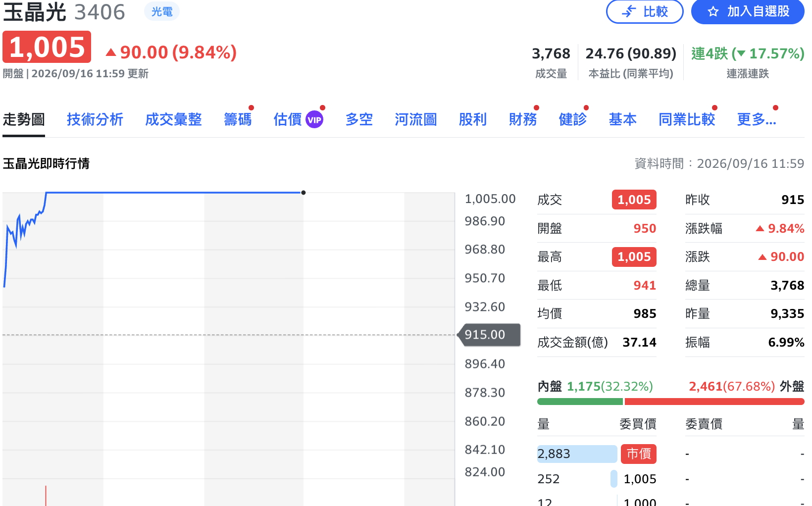Click the 均價 985 value
This screenshot has width=812, height=506.
645,314
